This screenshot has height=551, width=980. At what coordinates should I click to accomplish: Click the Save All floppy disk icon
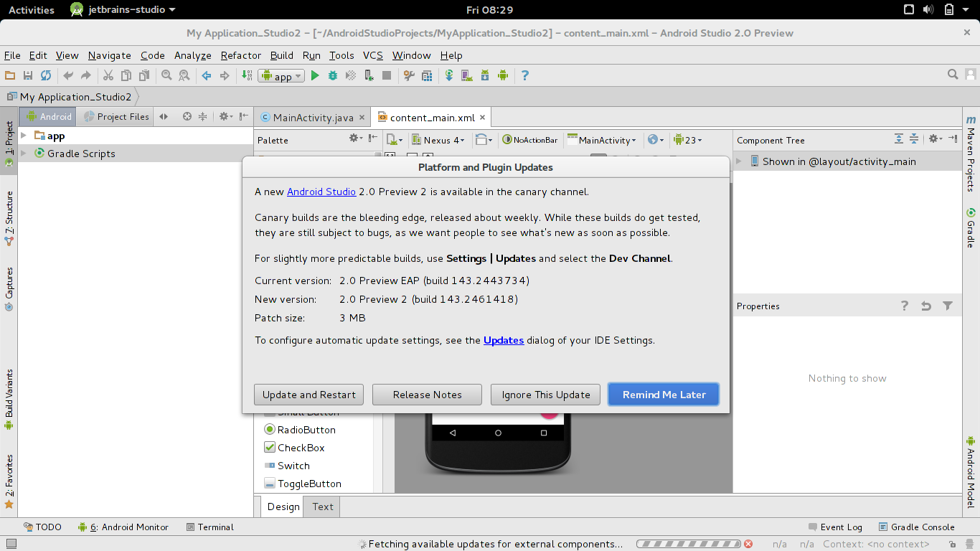click(x=28, y=75)
